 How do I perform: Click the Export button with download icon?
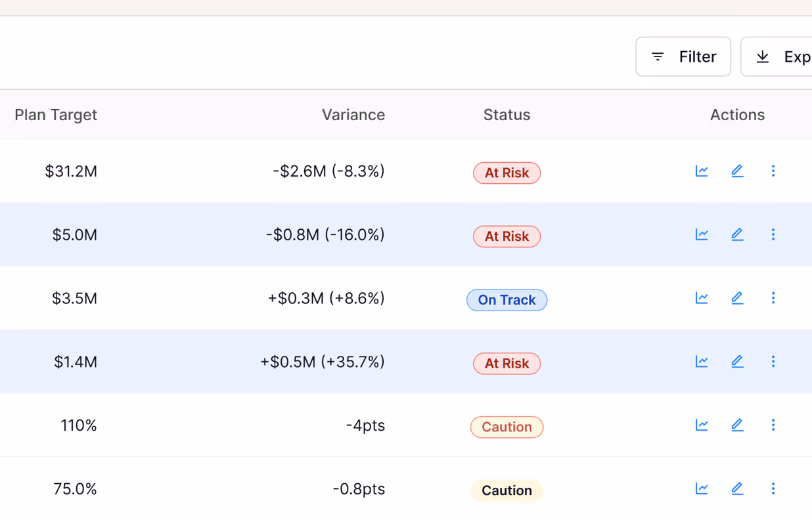(777, 56)
